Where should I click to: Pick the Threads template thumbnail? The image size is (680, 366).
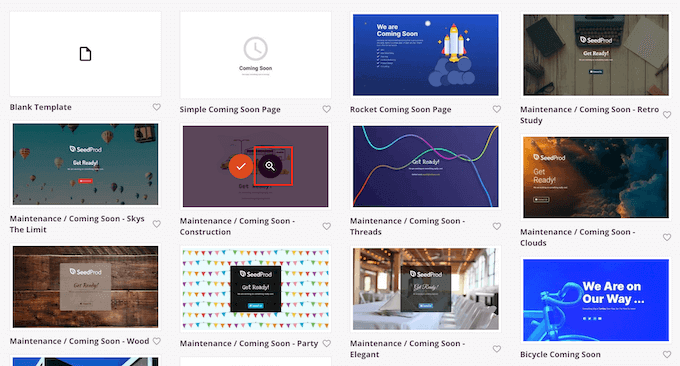coord(425,167)
